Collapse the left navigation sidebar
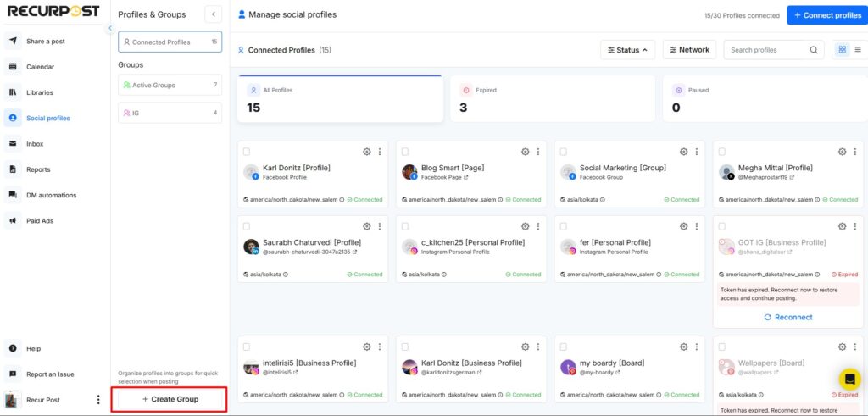The width and height of the screenshot is (868, 416). (109, 28)
